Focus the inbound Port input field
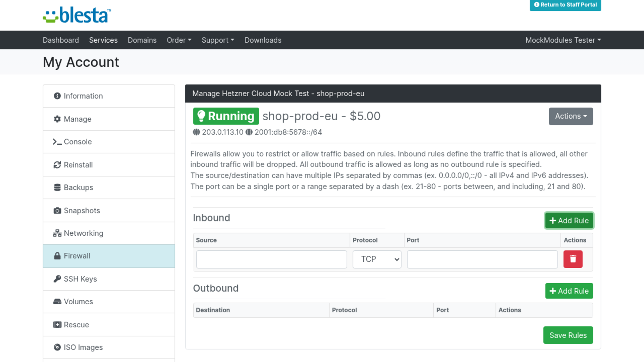The width and height of the screenshot is (644, 362). (482, 259)
